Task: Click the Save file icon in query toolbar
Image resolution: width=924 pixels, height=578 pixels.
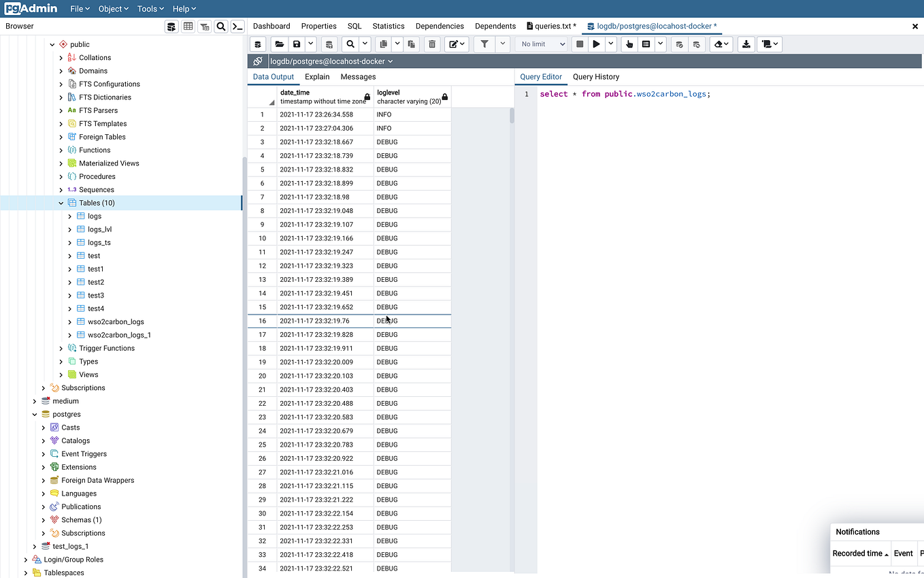Action: (x=298, y=44)
